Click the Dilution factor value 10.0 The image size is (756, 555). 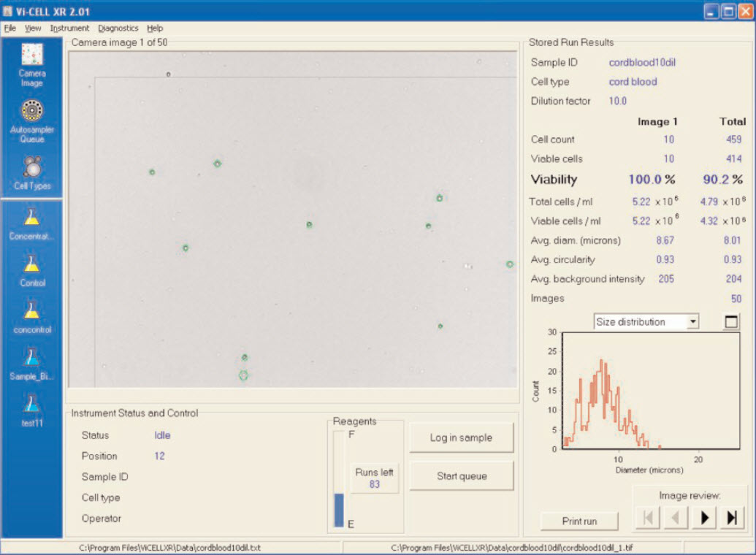click(x=618, y=101)
